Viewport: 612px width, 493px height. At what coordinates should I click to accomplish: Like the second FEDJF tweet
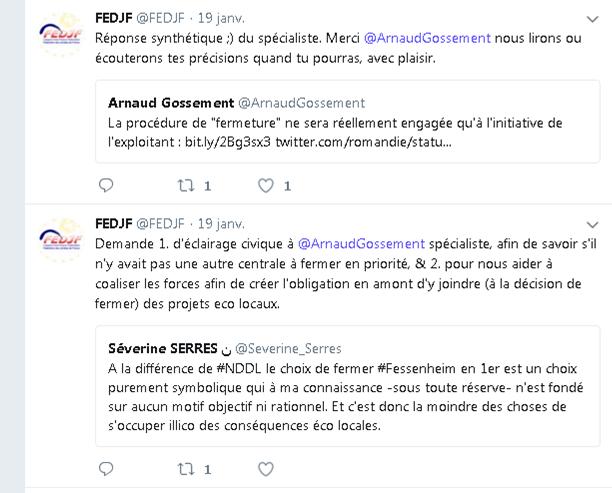266,469
